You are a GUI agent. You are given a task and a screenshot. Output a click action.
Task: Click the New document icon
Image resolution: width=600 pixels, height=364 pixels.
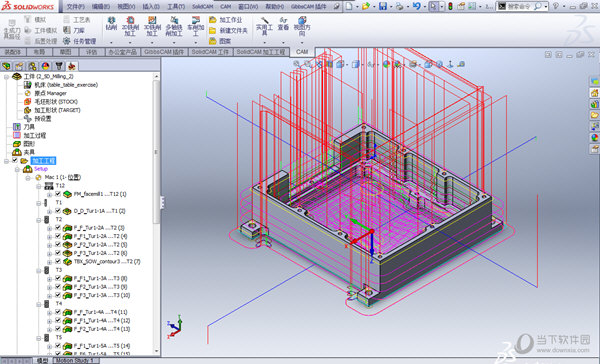click(x=349, y=6)
